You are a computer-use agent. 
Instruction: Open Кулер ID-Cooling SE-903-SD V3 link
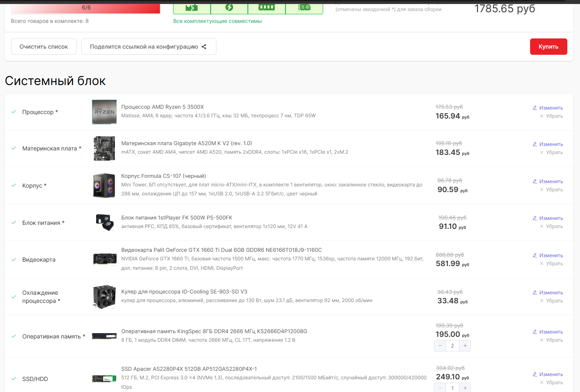pyautogui.click(x=184, y=291)
